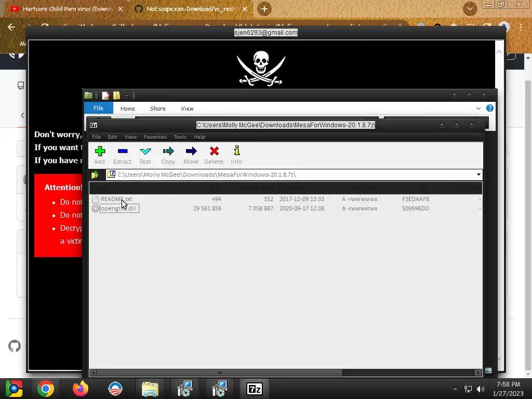This screenshot has width=532, height=399.
Task: Open the Customize Quick Access Toolbar dropdown
Action: pyautogui.click(x=126, y=96)
